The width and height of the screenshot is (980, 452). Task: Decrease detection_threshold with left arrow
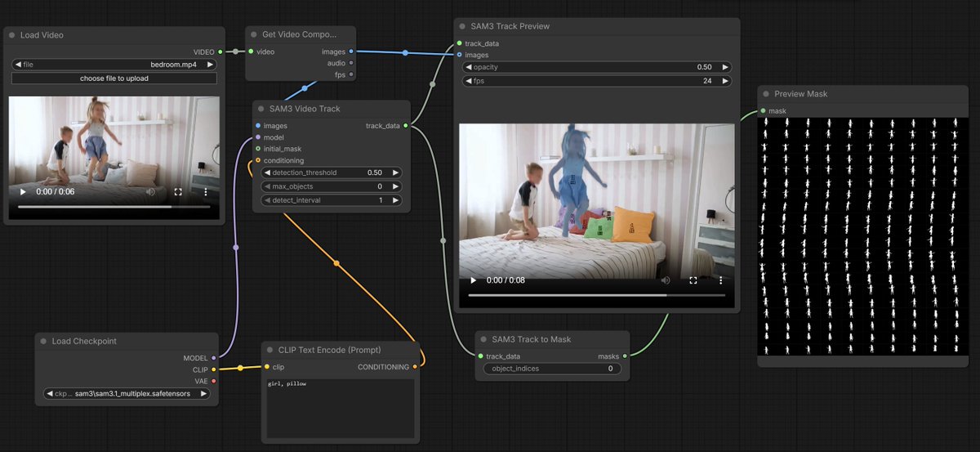point(267,172)
